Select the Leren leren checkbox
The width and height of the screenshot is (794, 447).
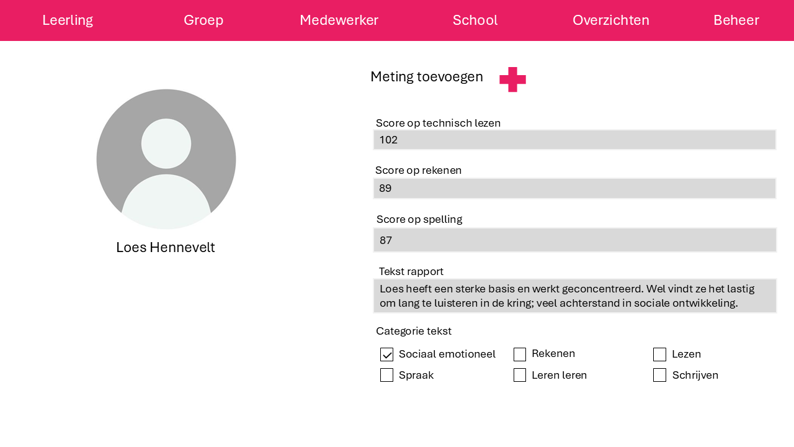[x=520, y=375]
